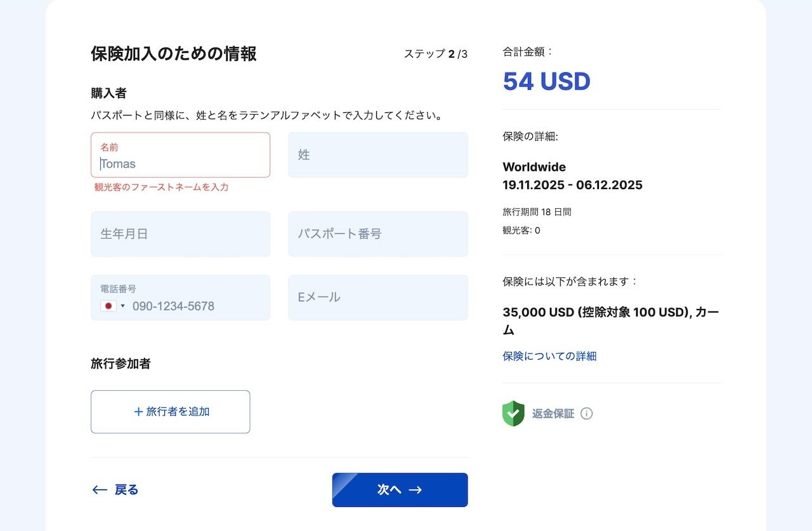Click the right arrow on 次へ button
The image size is (812, 531).
(x=416, y=490)
